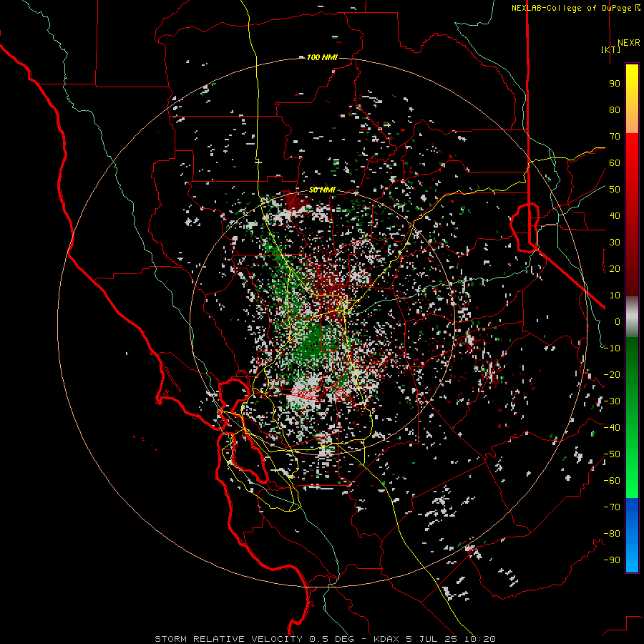644x644 pixels.
Task: Click the 40 label on the velocity scale
Action: [615, 215]
